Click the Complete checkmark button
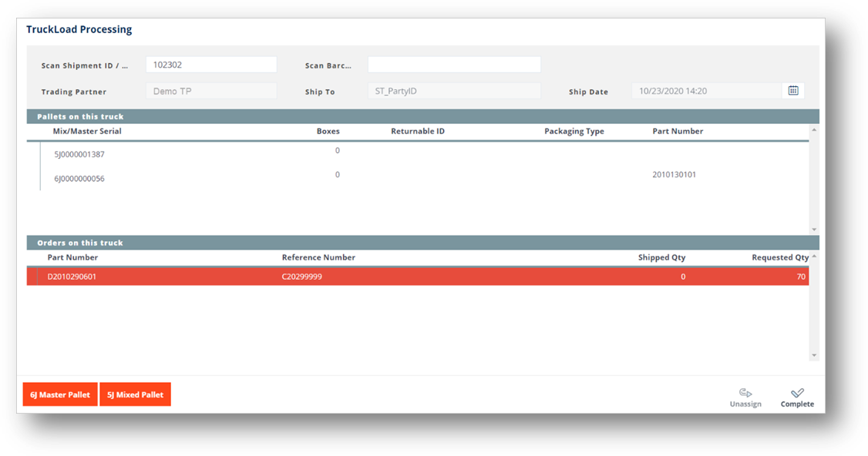Image resolution: width=868 pixels, height=456 pixels. tap(797, 397)
